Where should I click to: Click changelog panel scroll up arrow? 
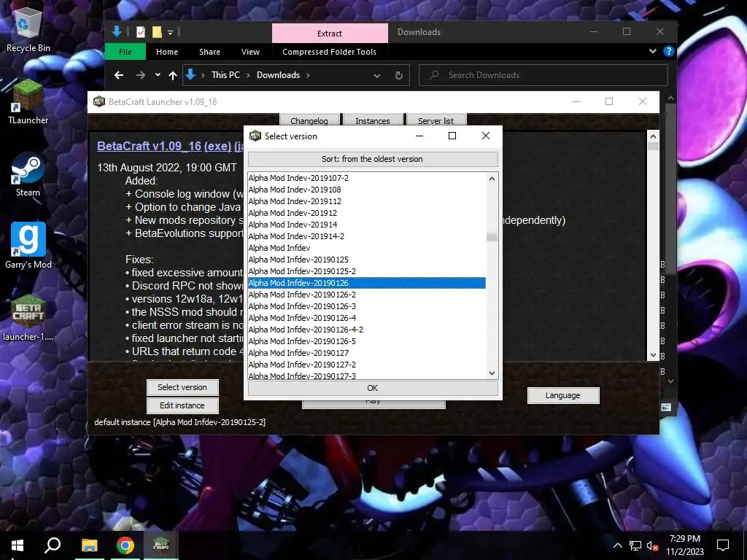tap(653, 137)
